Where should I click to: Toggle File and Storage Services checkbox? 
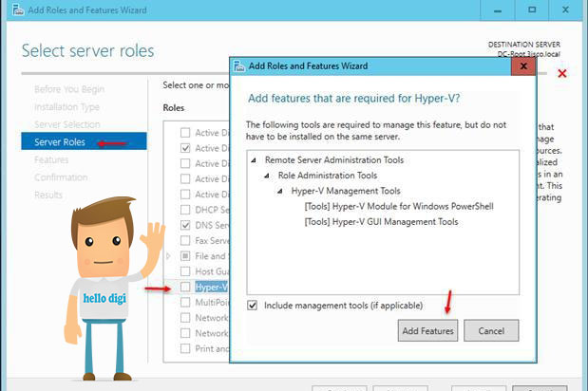(185, 256)
